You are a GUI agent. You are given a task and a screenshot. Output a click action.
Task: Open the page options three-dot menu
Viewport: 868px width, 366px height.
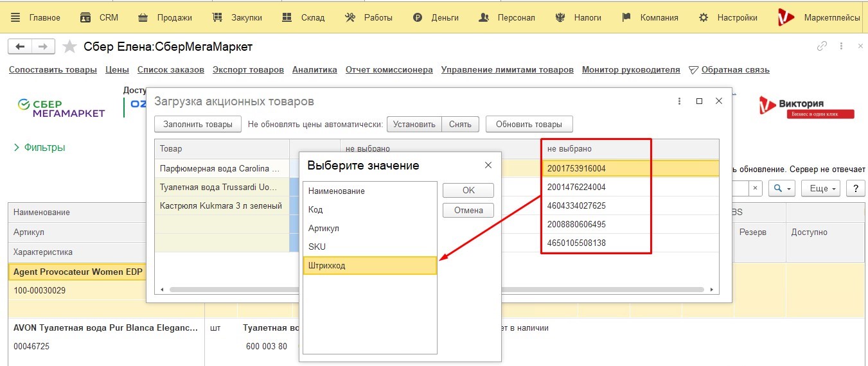pos(841,46)
